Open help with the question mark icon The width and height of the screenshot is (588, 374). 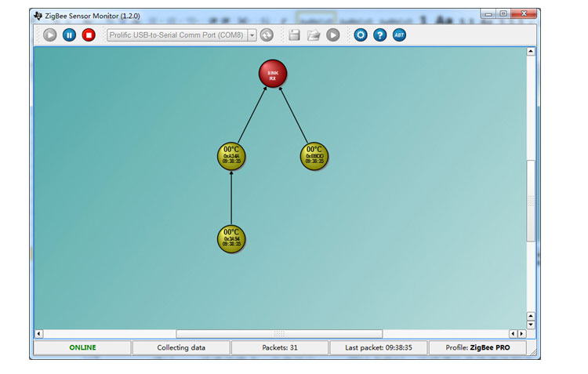(380, 35)
